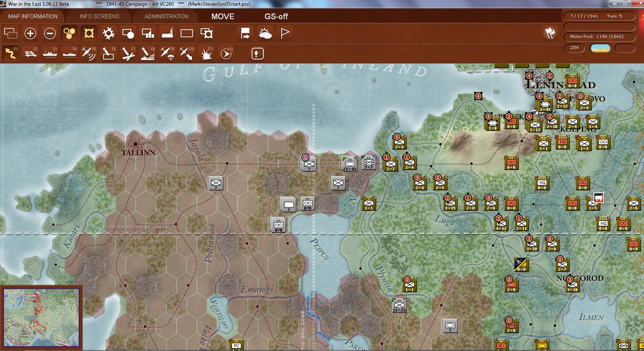Click the F12 circular arrow icon

tap(226, 53)
